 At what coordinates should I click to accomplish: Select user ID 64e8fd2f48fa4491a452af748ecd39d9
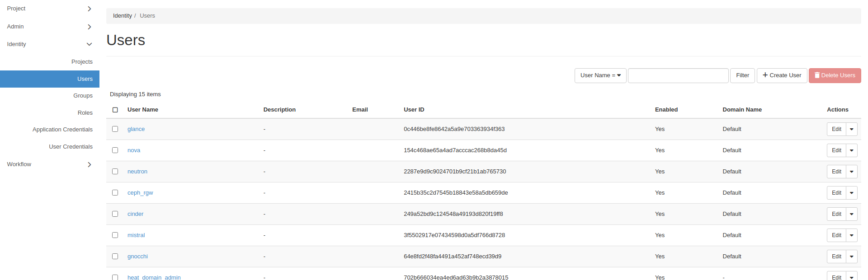click(x=453, y=257)
